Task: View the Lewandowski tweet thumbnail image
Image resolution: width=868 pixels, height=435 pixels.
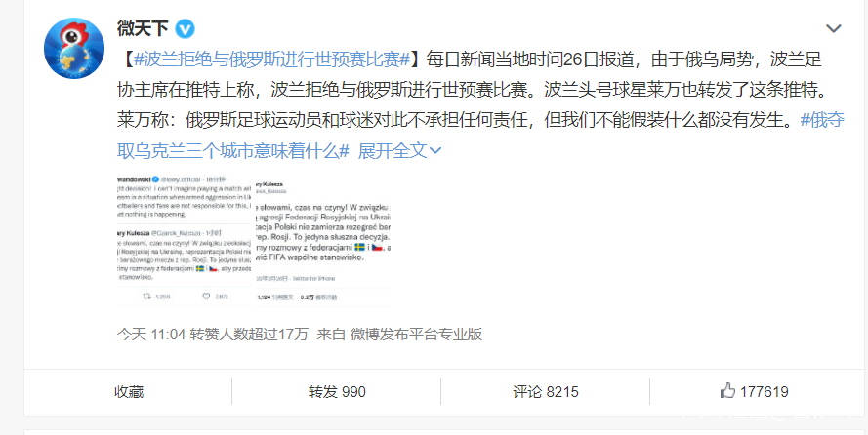Action: point(185,241)
